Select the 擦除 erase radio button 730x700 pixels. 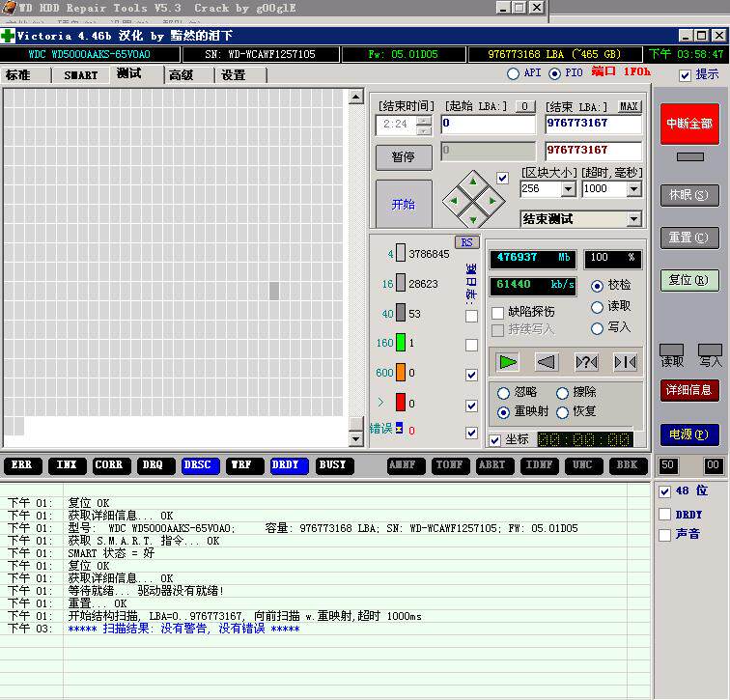(x=562, y=393)
